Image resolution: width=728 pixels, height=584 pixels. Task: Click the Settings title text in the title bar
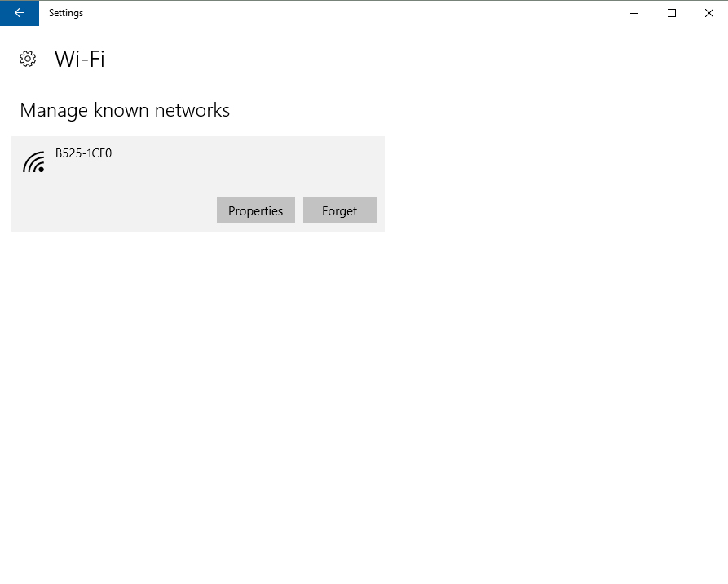(66, 13)
